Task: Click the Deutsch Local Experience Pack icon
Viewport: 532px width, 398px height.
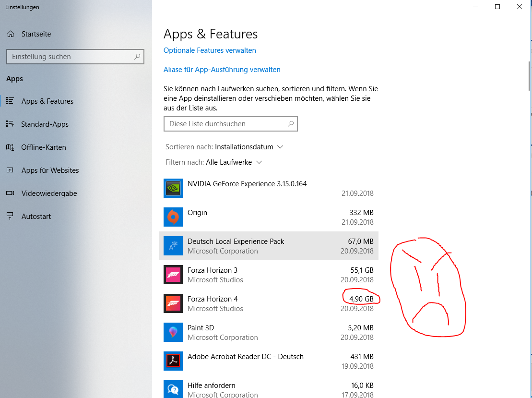Action: [173, 246]
